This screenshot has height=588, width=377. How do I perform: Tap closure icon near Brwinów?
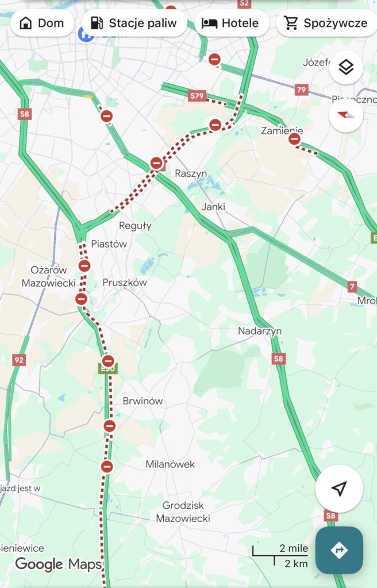(x=109, y=426)
